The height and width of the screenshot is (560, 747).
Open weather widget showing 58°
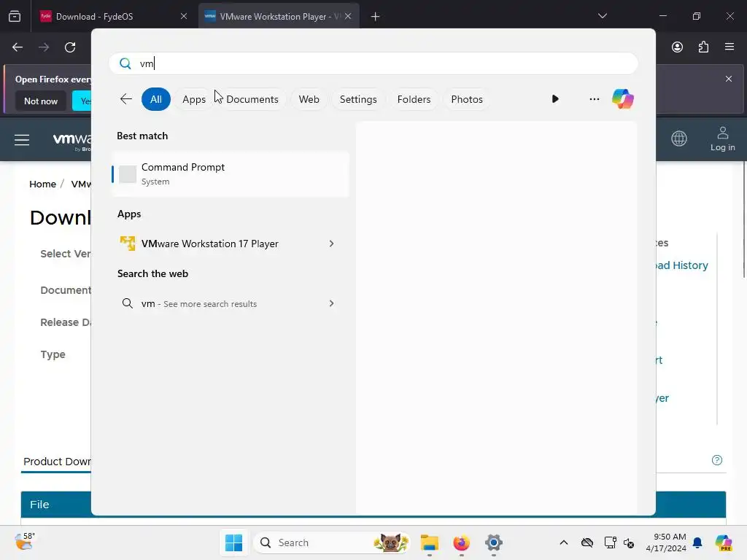pos(24,542)
